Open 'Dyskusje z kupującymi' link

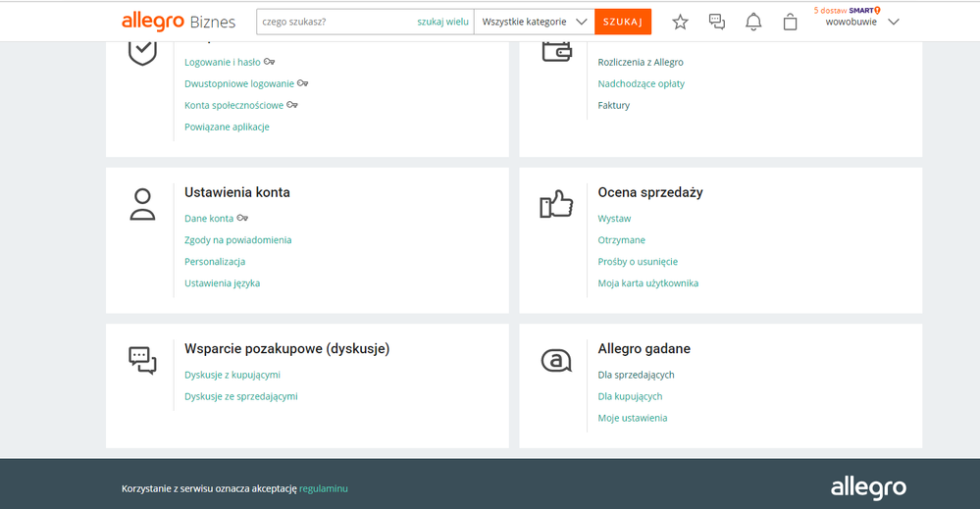click(232, 375)
